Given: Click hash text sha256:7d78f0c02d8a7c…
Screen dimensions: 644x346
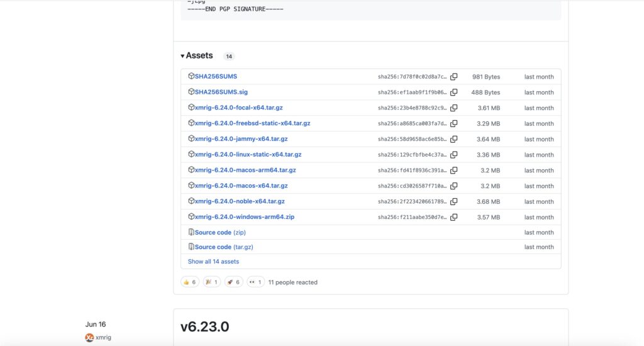Looking at the screenshot, I should tap(413, 77).
